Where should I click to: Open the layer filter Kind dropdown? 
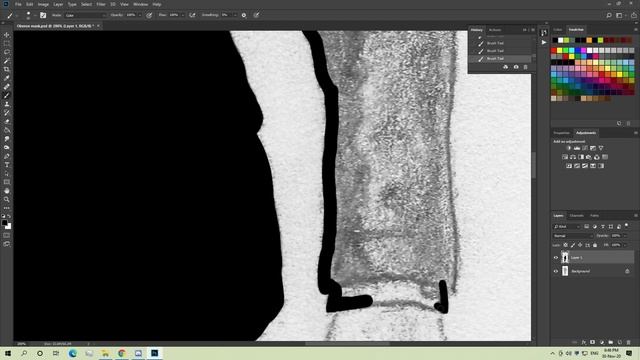click(567, 227)
